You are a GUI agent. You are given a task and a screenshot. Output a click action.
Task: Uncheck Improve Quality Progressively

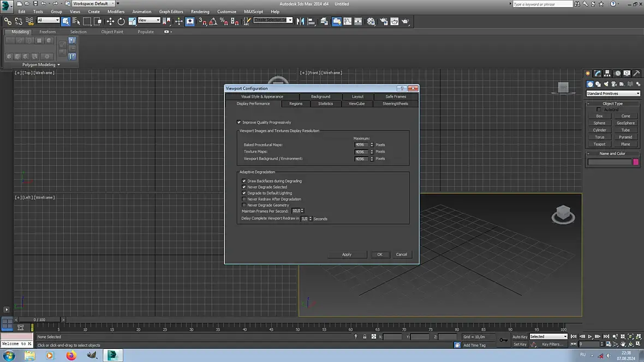239,122
